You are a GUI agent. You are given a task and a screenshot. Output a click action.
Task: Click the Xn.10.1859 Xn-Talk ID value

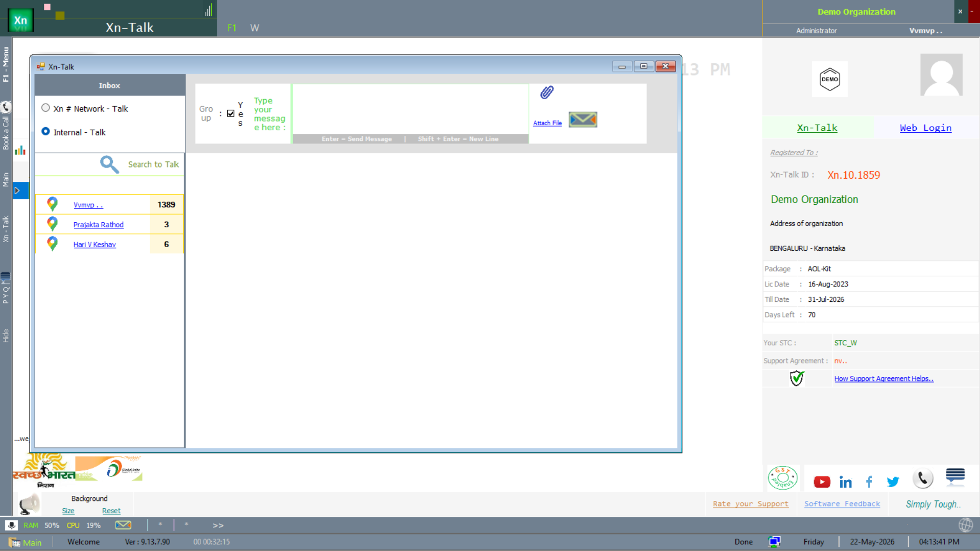point(853,175)
